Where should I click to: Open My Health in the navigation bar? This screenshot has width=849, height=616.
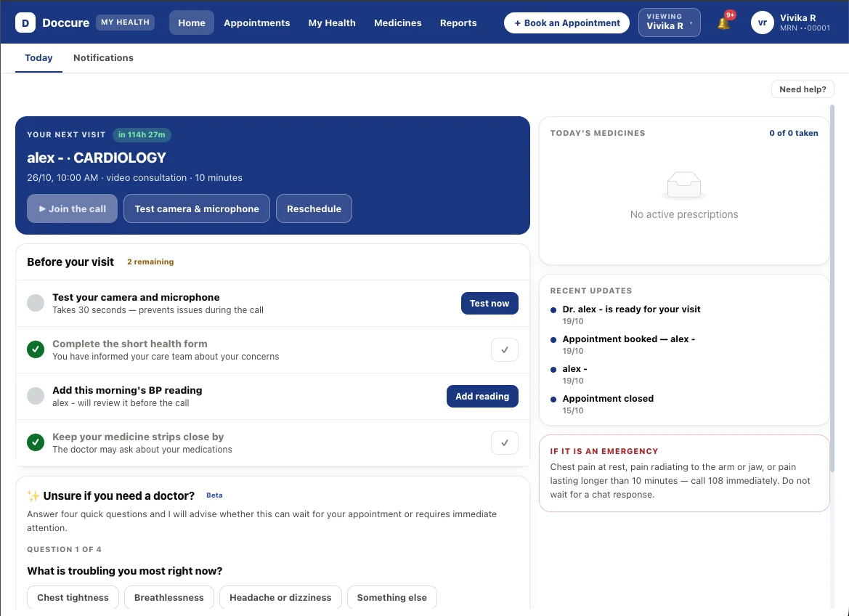(332, 23)
